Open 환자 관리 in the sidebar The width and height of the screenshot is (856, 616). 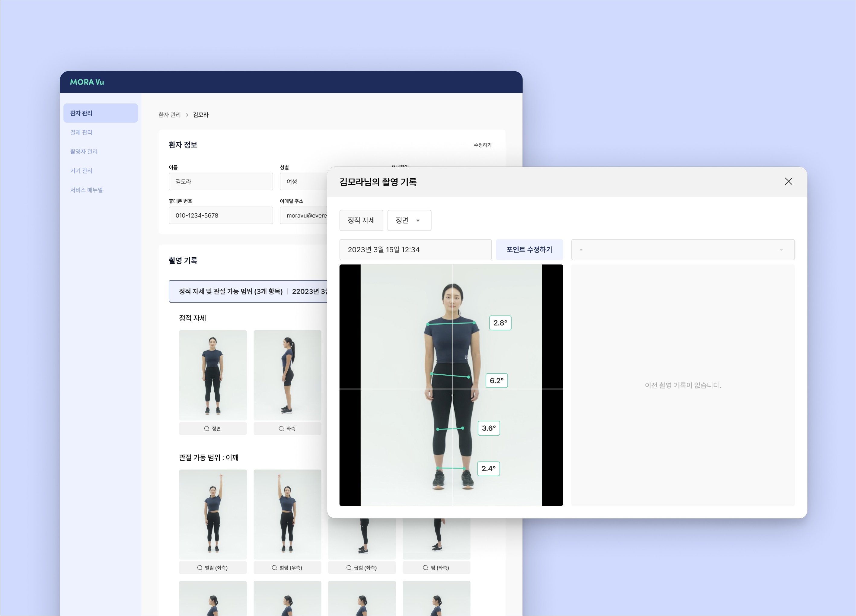(x=101, y=113)
